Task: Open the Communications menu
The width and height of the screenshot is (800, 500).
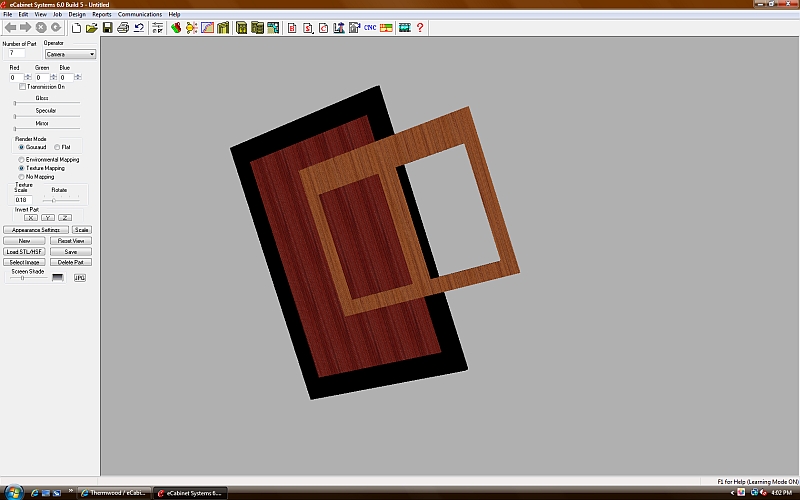Action: pos(139,15)
